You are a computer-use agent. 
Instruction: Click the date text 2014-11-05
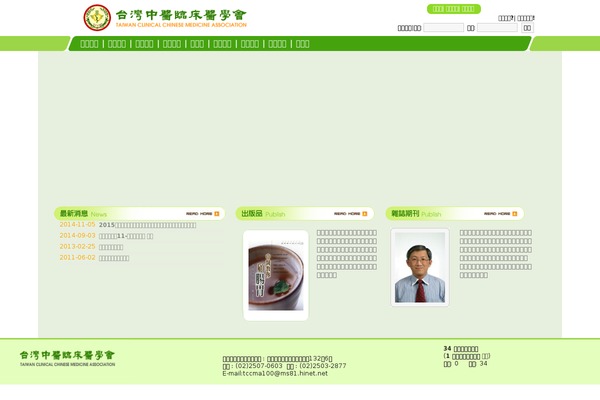coord(77,225)
